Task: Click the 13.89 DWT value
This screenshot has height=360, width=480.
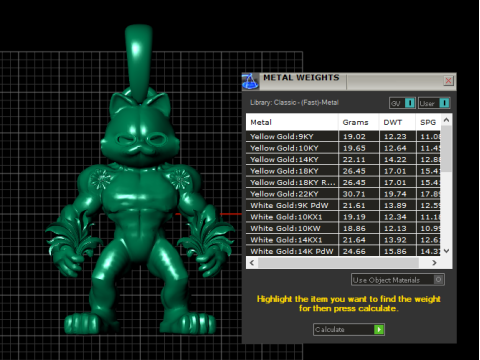Action: (395, 206)
